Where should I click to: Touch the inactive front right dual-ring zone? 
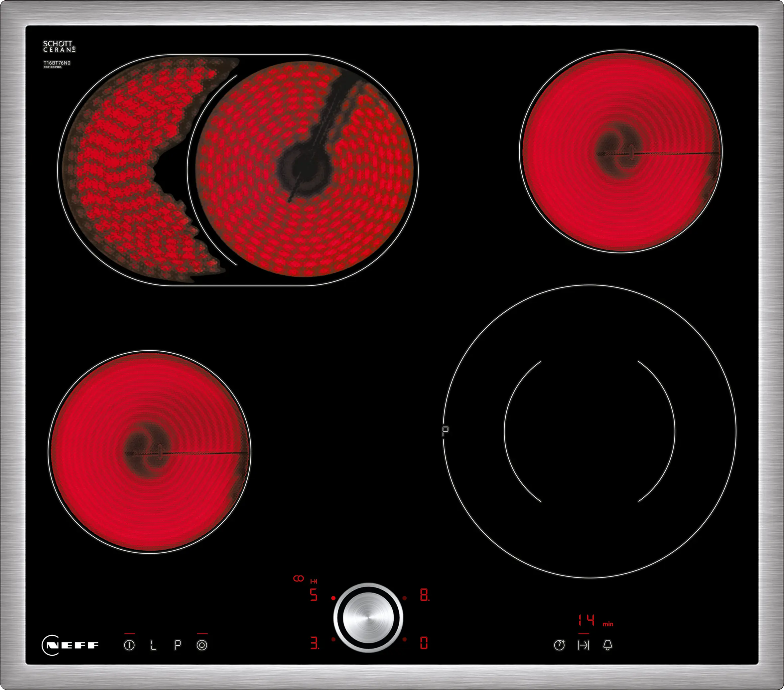[589, 431]
